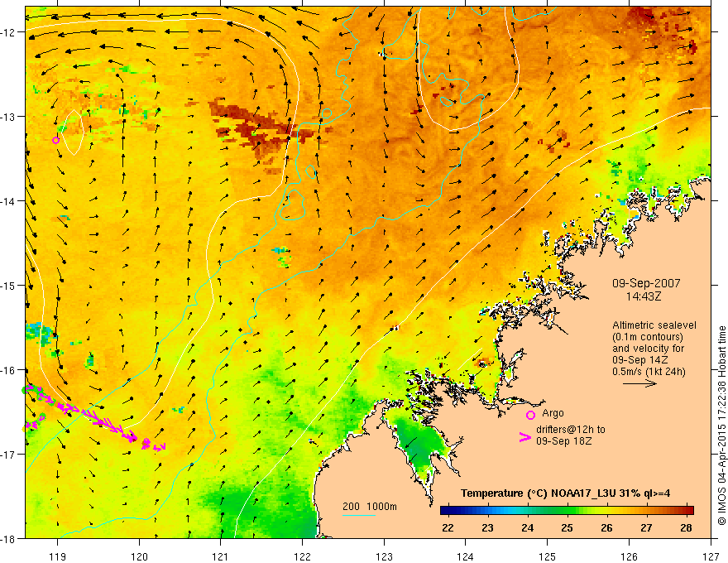This screenshot has width=728, height=563.
Task: Click the 0.5m/s velocity scale arrow
Action: 639,383
